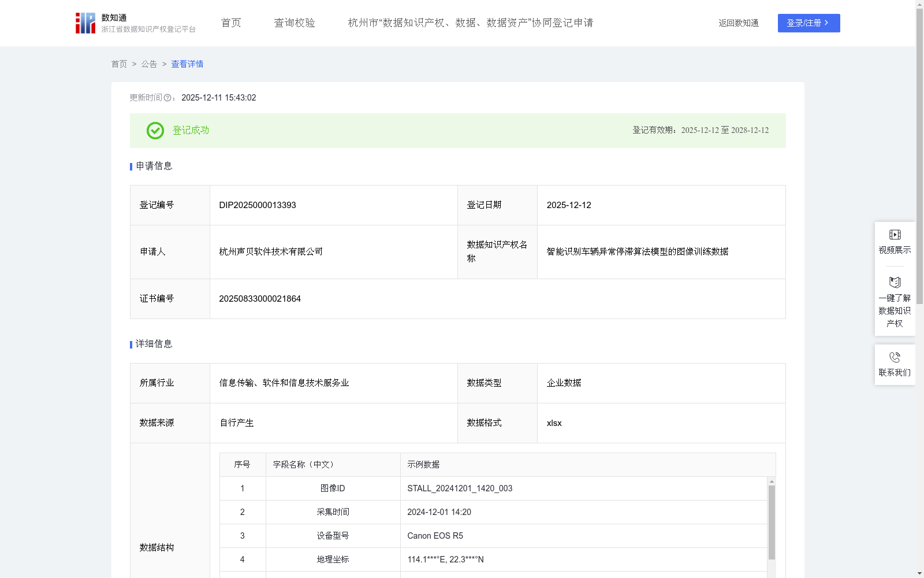Click the validity period 2025-12-12 至 2028-12-12
Image resolution: width=924 pixels, height=578 pixels.
pyautogui.click(x=725, y=130)
